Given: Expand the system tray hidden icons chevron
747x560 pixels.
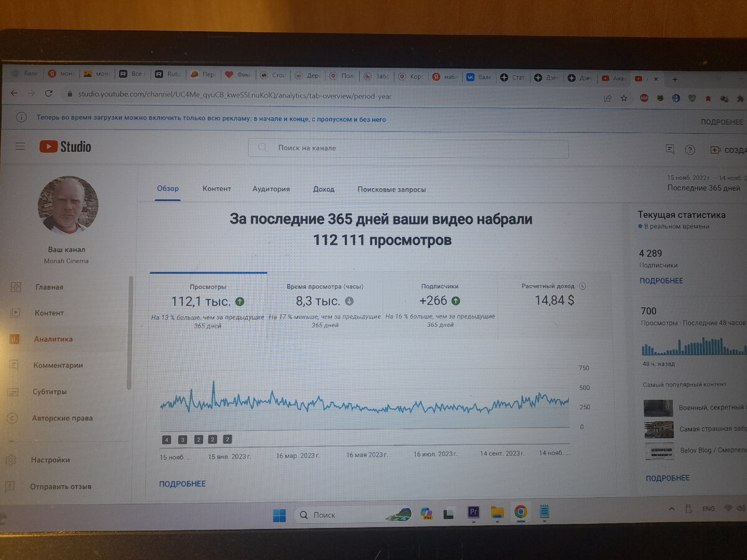Looking at the screenshot, I should [x=671, y=509].
